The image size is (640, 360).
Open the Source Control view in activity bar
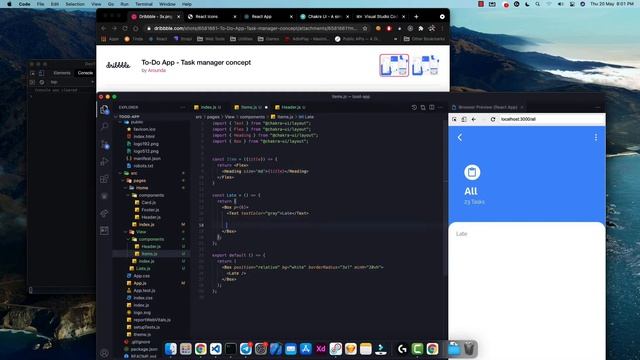104,144
